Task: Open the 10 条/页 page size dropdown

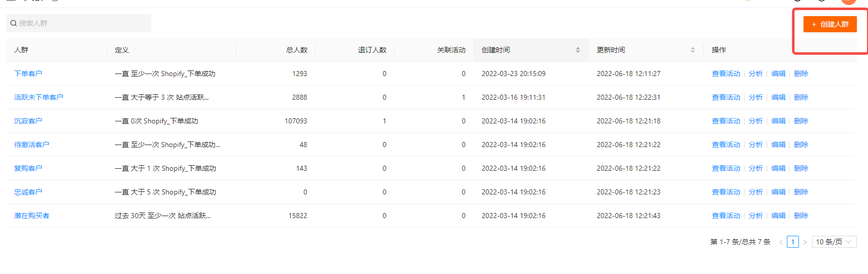Action: (834, 242)
